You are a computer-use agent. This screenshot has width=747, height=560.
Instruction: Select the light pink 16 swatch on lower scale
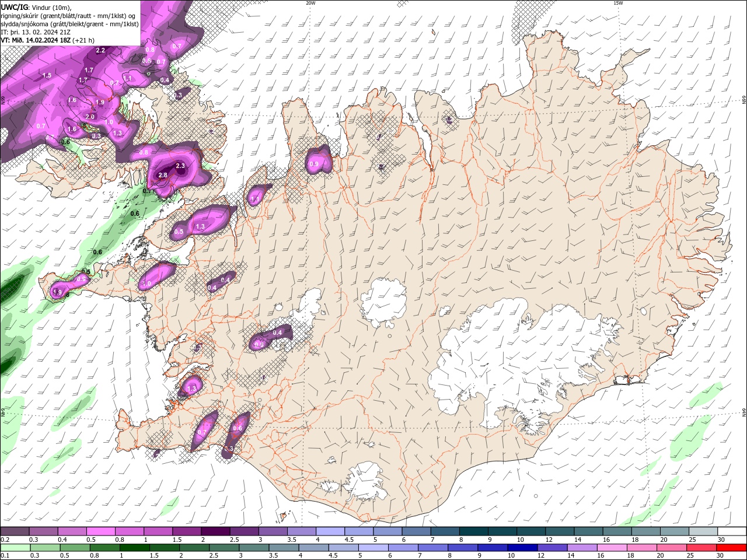612,548
